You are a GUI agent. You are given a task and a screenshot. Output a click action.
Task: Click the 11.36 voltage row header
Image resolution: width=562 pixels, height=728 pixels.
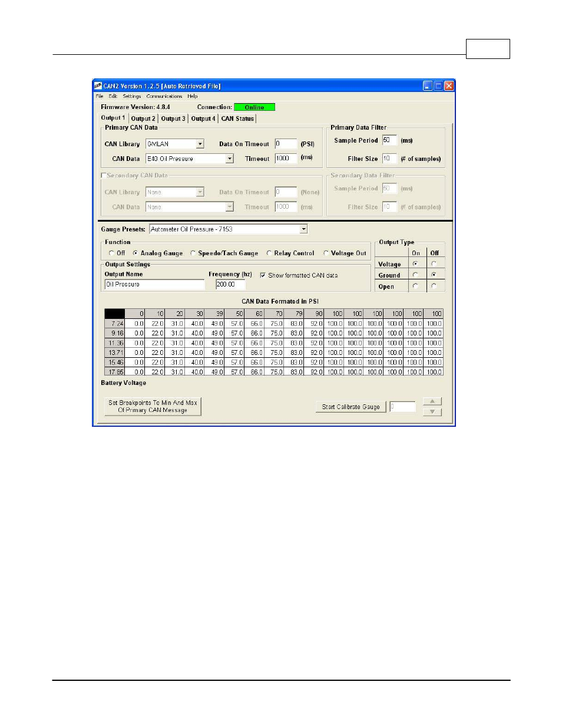(115, 343)
